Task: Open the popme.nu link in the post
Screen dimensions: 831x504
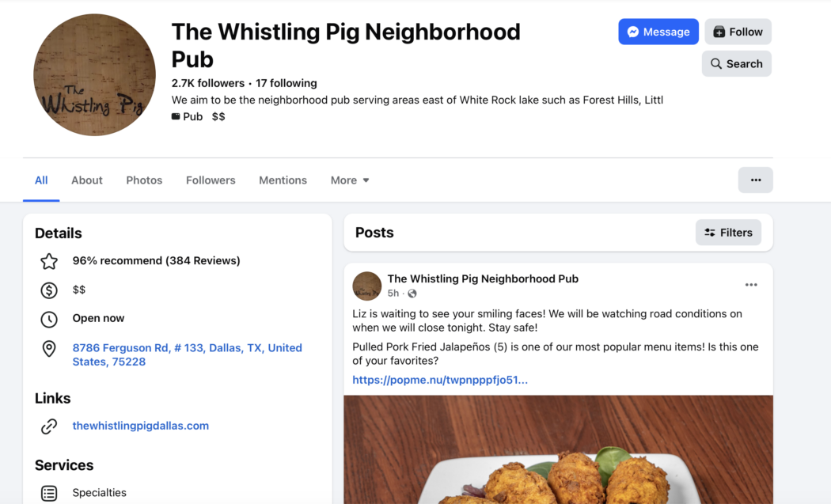Action: pyautogui.click(x=440, y=380)
